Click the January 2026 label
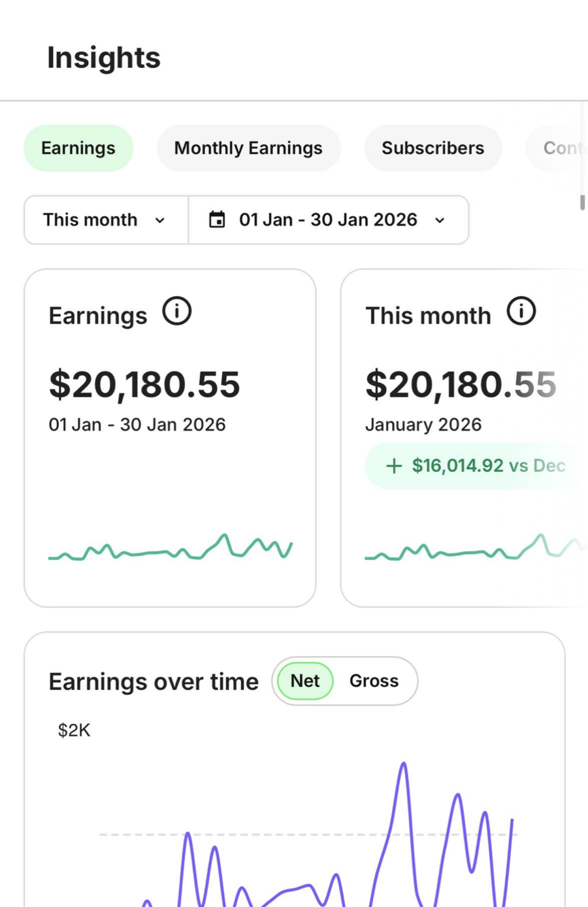The width and height of the screenshot is (588, 907). (x=423, y=425)
